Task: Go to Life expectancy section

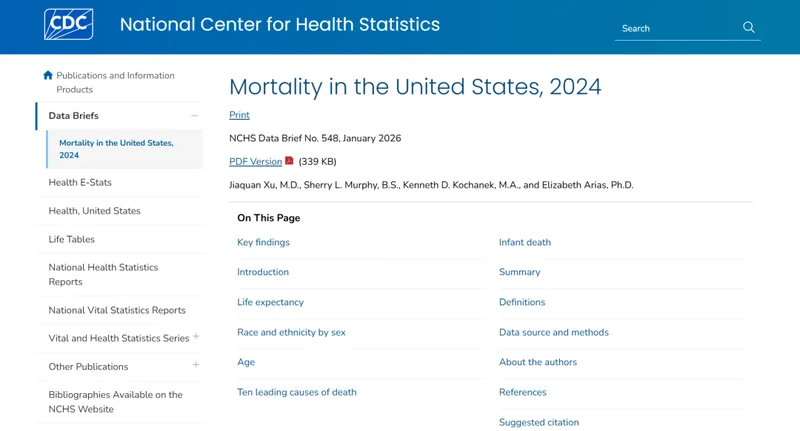Action: [270, 302]
